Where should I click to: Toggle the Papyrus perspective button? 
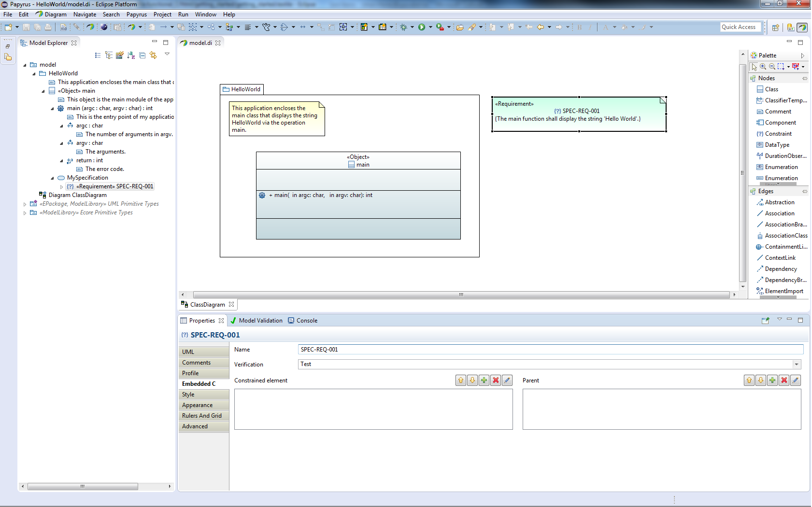pos(802,28)
